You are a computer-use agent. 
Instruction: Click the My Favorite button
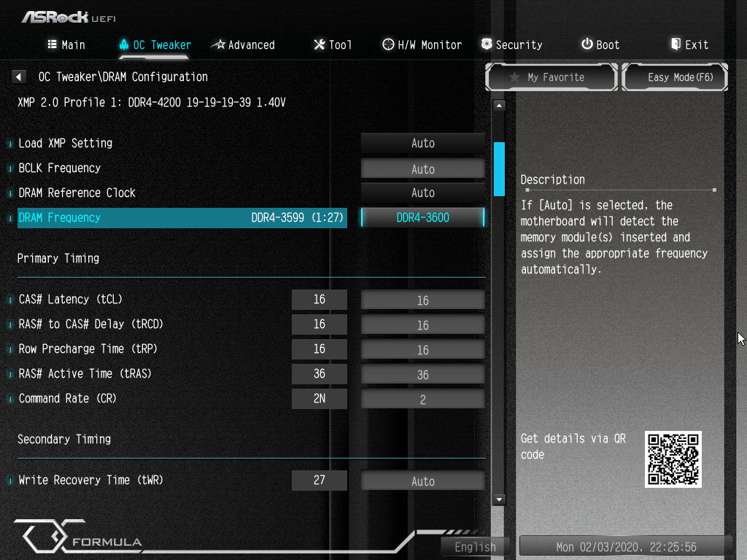click(x=551, y=77)
